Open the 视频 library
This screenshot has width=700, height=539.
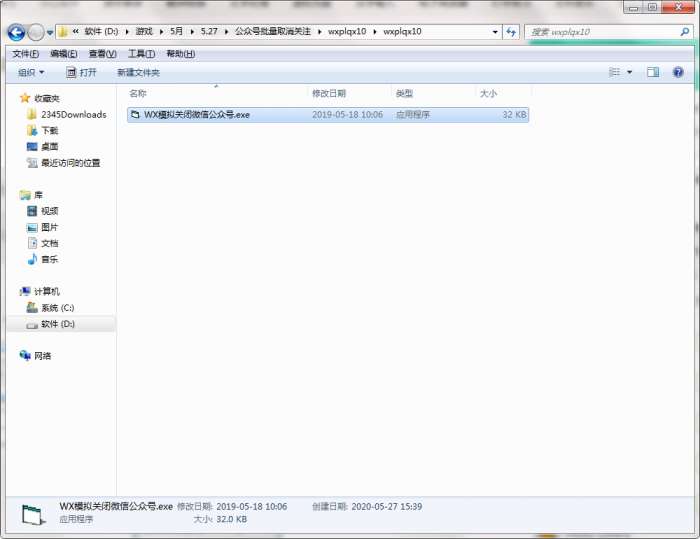tap(50, 211)
